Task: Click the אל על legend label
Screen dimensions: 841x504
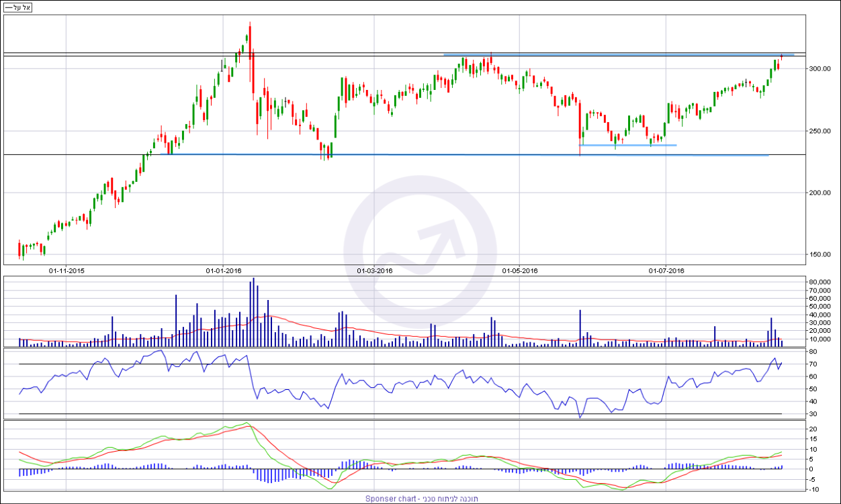Action: pos(17,7)
